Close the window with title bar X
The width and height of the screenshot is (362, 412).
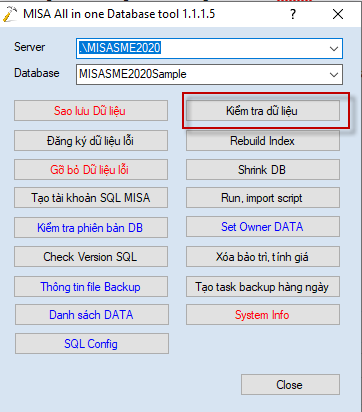click(338, 14)
